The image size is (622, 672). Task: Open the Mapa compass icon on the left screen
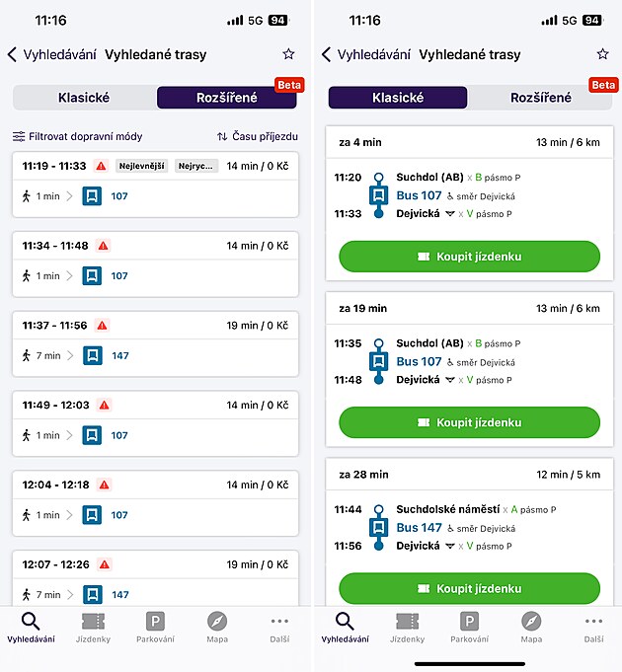pos(217,621)
